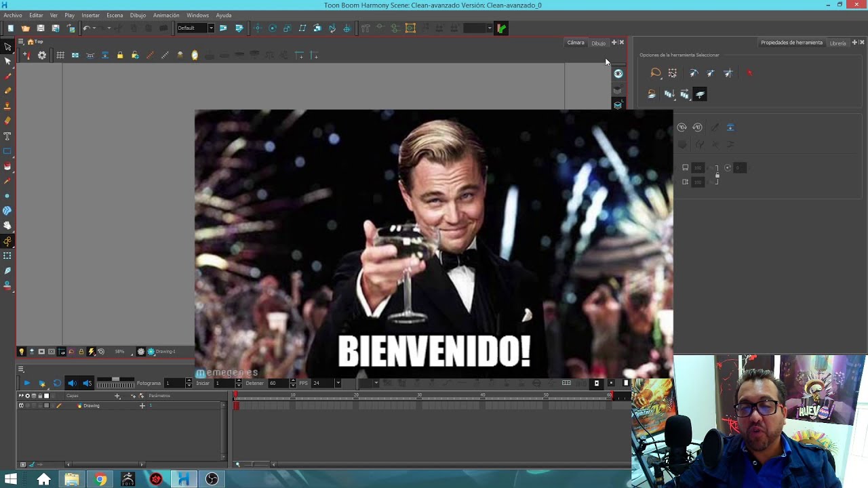Click the Detener stop frame stepper

click(292, 384)
